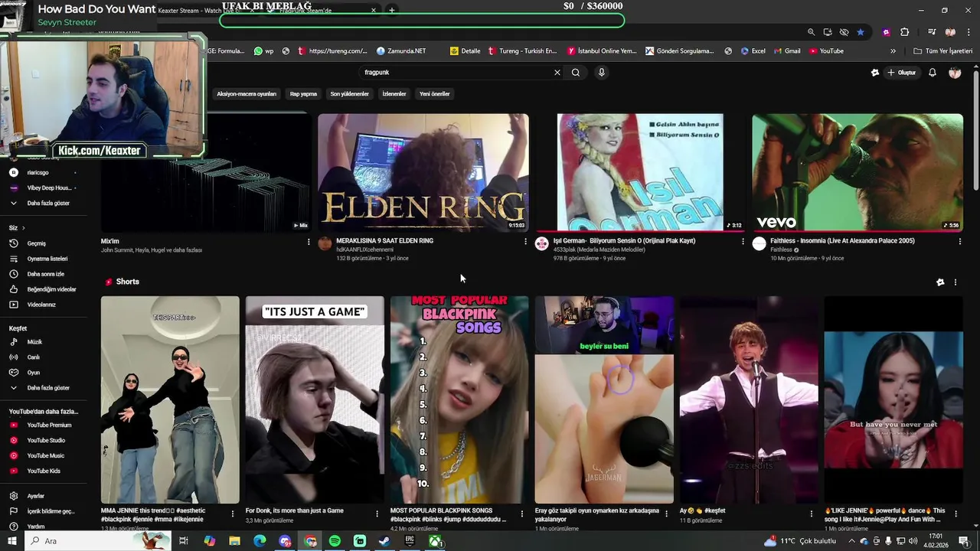
Task: Show more bookmarks with the chevron
Action: (893, 51)
